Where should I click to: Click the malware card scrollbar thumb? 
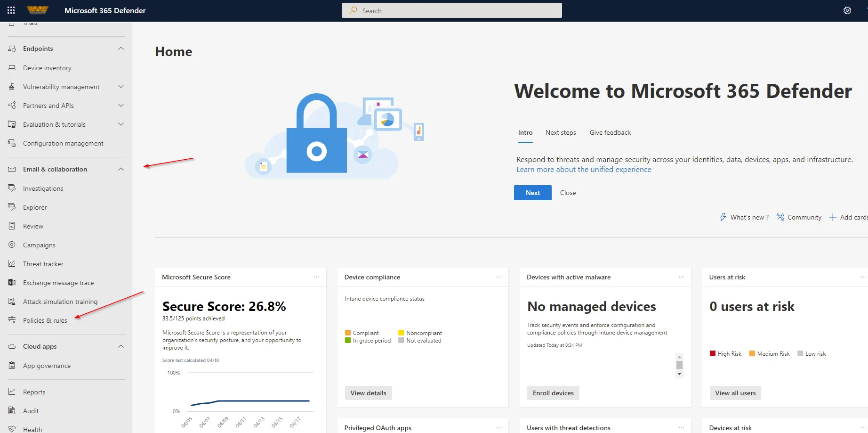coord(679,365)
